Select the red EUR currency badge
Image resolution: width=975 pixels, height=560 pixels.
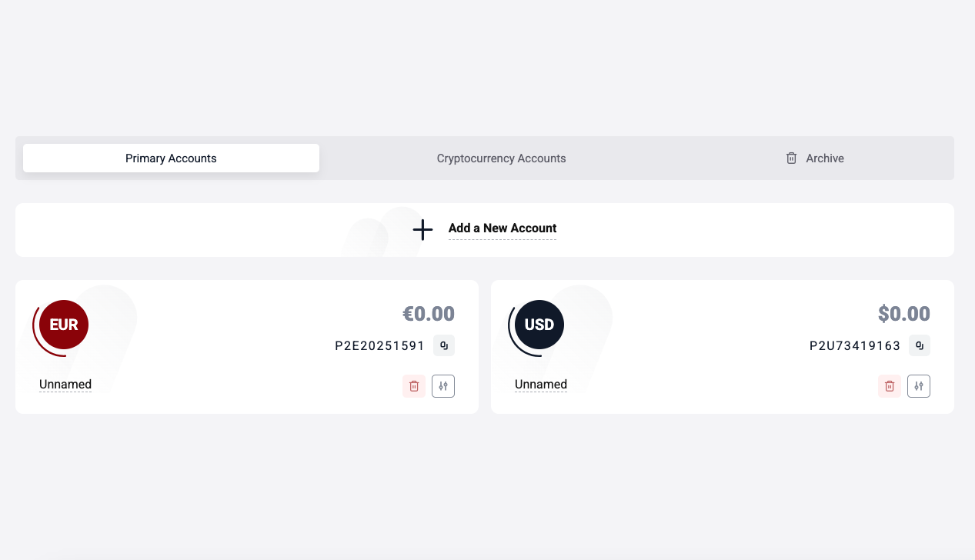click(64, 325)
